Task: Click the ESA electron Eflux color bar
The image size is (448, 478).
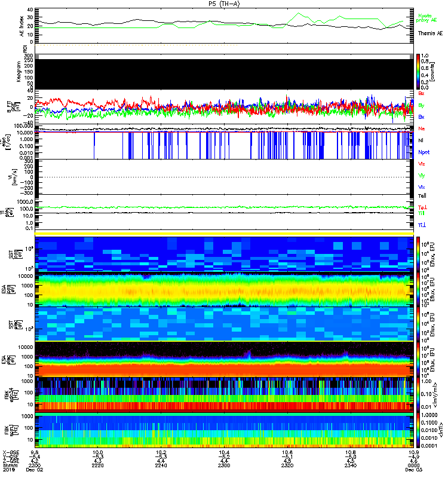Action: click(418, 359)
